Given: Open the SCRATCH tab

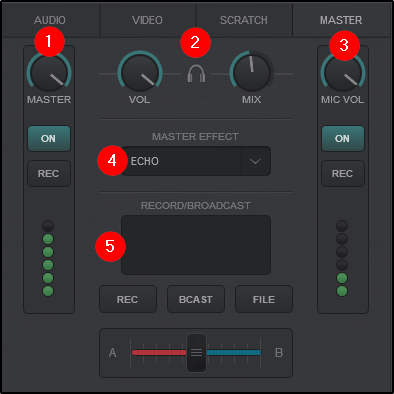Looking at the screenshot, I should click(244, 20).
